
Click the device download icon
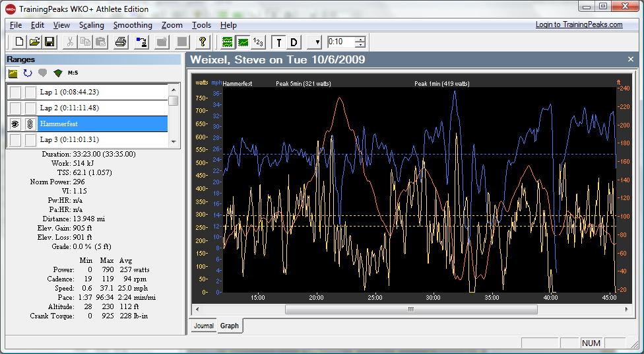141,42
